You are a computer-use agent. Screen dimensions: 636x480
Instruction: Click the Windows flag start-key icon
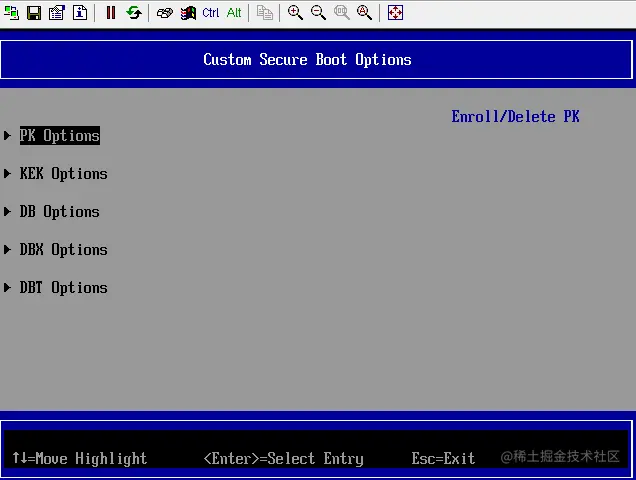pyautogui.click(x=188, y=13)
